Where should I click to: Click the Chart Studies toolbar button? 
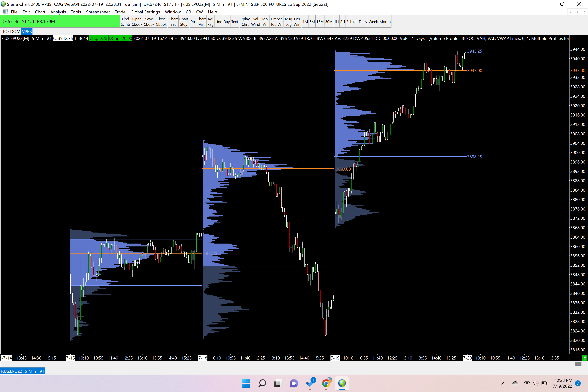pyautogui.click(x=183, y=21)
